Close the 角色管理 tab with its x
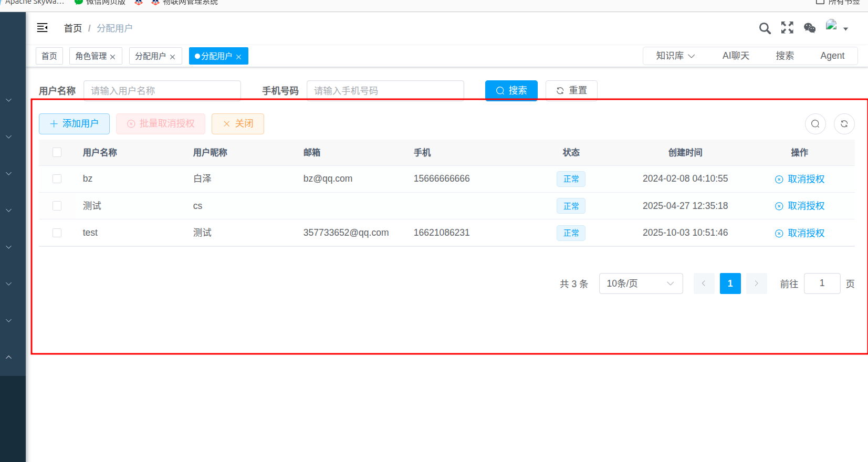This screenshot has width=868, height=462. click(x=113, y=57)
